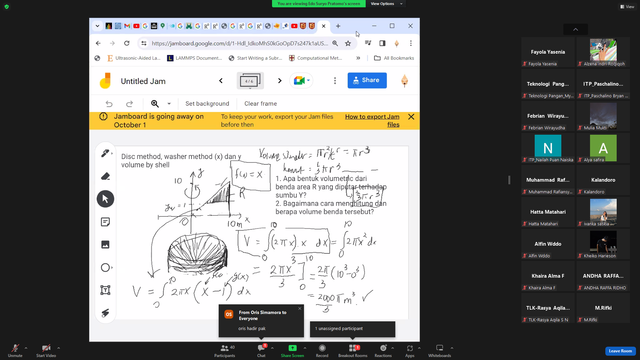The image size is (640, 360).
Task: Open Breakout Rooms
Action: pyautogui.click(x=353, y=350)
